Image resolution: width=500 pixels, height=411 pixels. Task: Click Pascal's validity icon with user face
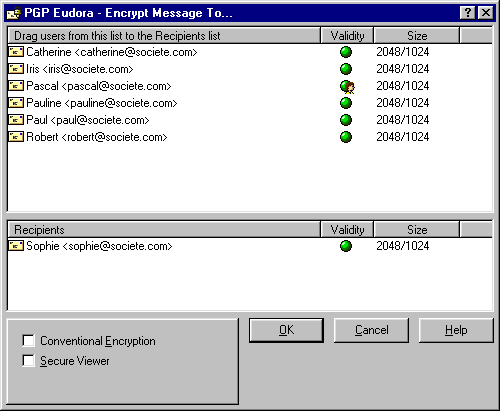pyautogui.click(x=347, y=87)
